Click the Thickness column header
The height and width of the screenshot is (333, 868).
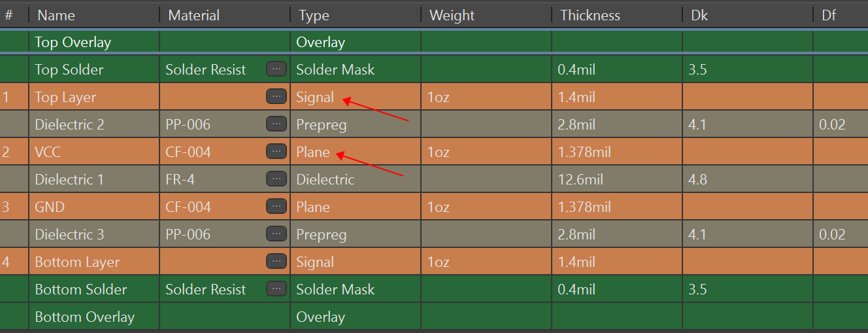pyautogui.click(x=590, y=14)
